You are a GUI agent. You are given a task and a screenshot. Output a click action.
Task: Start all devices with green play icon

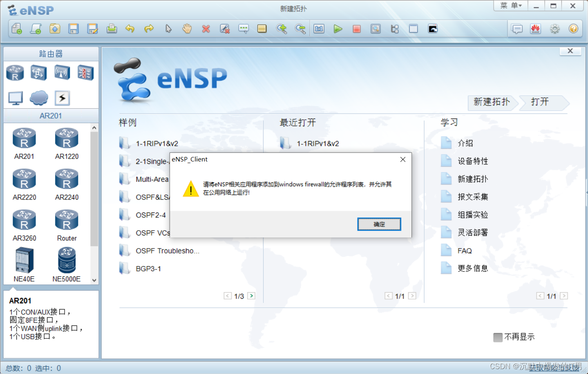coord(338,29)
